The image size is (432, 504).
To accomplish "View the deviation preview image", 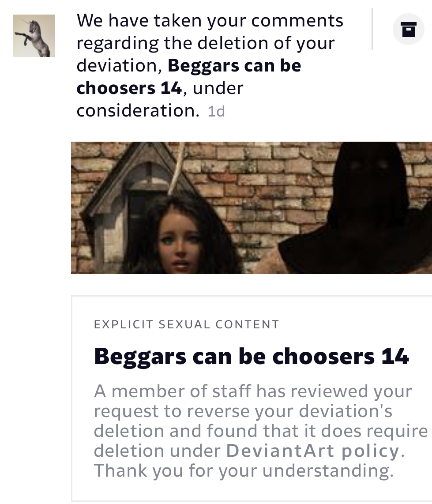I will (x=252, y=207).
